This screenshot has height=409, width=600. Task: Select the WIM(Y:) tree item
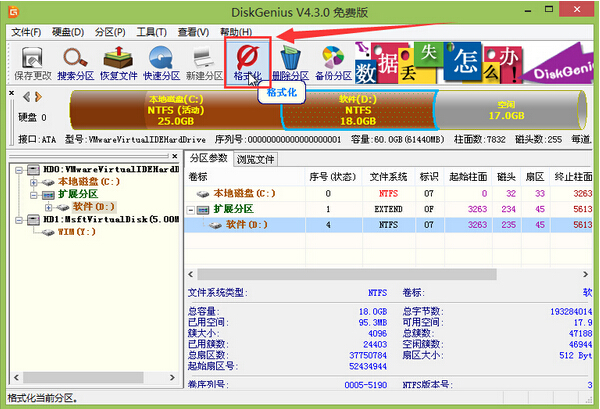point(77,232)
